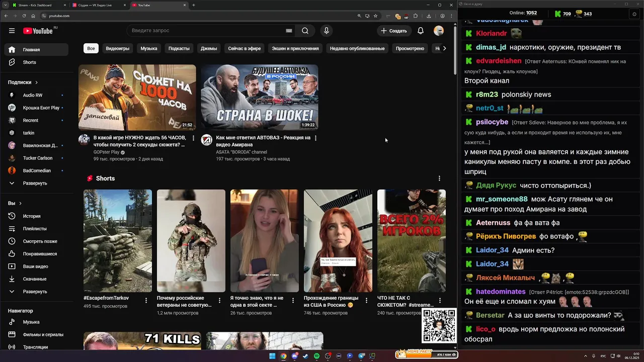
Task: Open the Windows Start menu
Action: click(x=272, y=356)
